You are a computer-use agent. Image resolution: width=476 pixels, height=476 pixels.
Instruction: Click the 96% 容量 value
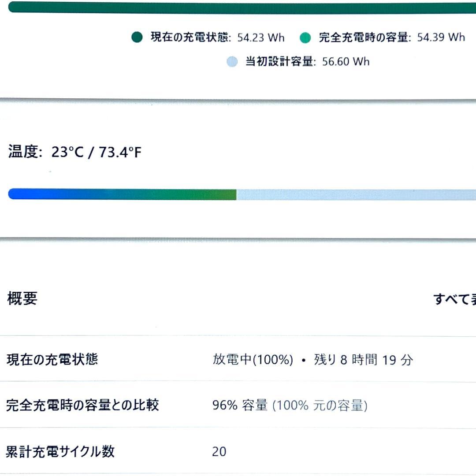point(240,405)
